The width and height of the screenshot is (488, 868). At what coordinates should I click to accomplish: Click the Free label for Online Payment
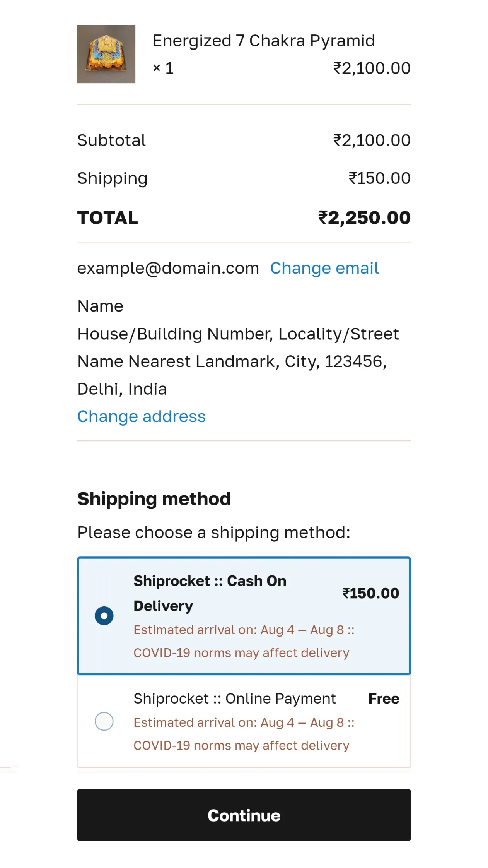pos(384,699)
